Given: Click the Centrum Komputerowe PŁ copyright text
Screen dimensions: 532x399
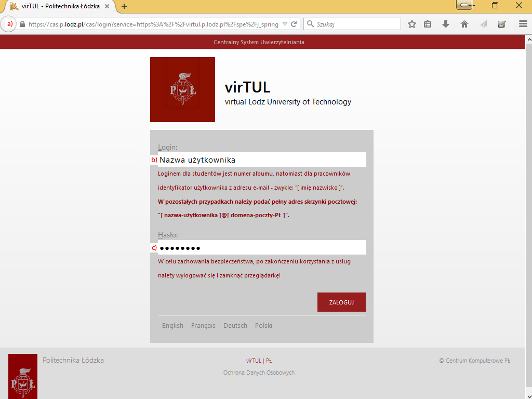Looking at the screenshot, I should (475, 361).
